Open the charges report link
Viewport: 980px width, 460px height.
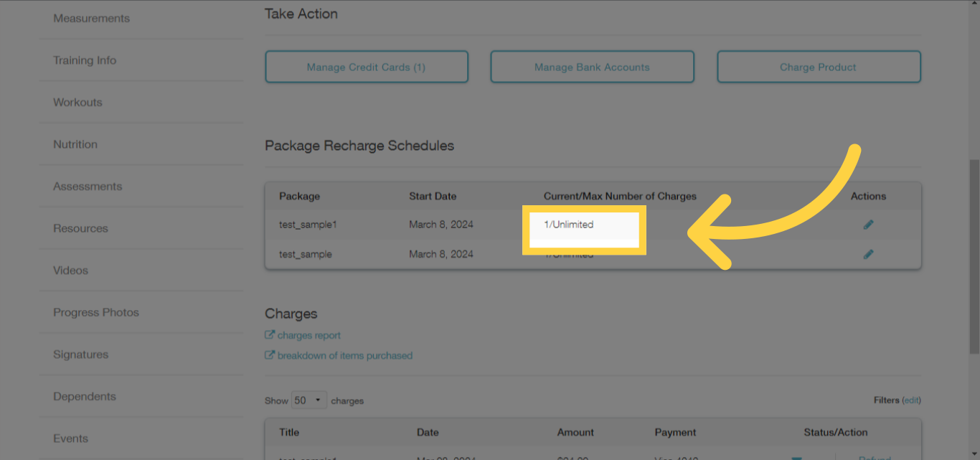click(309, 335)
